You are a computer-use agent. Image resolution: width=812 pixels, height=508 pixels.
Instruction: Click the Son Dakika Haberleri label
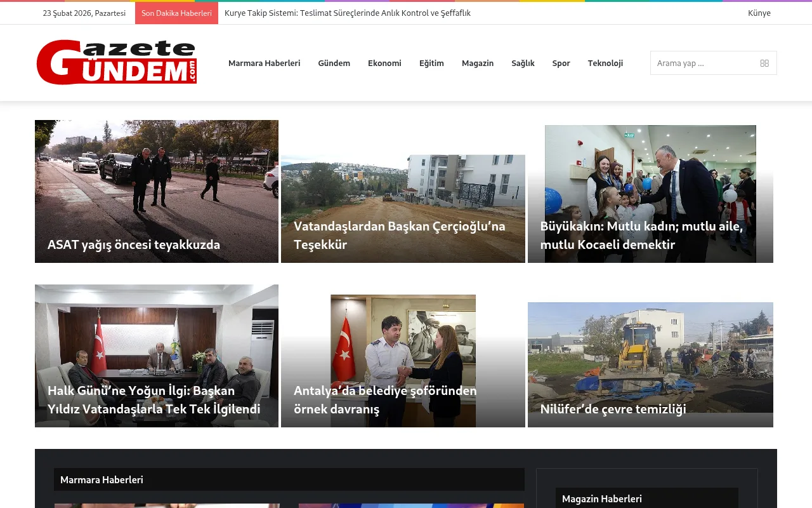click(x=176, y=13)
